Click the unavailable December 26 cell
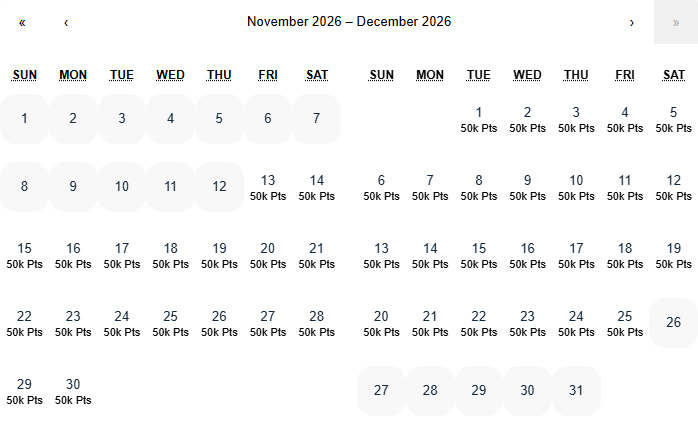The height and width of the screenshot is (424, 698). [674, 323]
